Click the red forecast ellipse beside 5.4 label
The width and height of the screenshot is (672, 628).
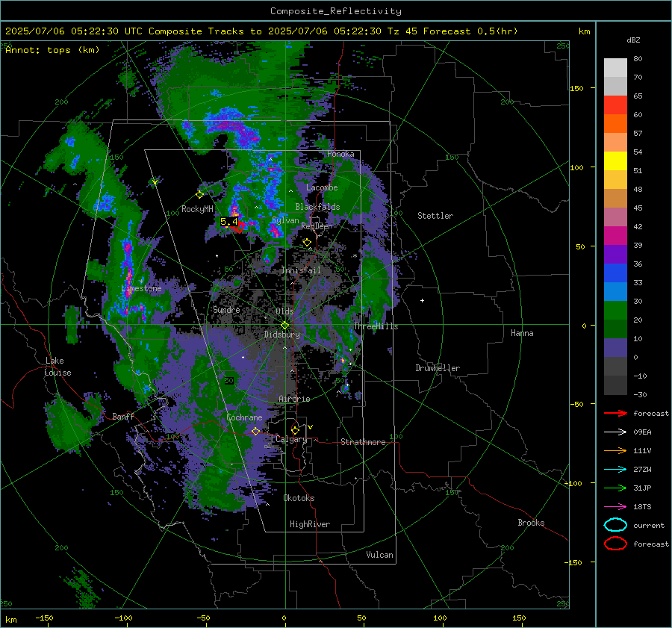240,228
